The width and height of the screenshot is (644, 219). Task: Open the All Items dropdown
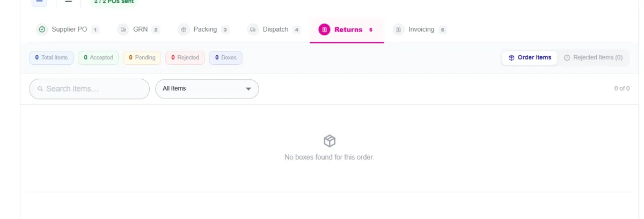click(x=207, y=89)
